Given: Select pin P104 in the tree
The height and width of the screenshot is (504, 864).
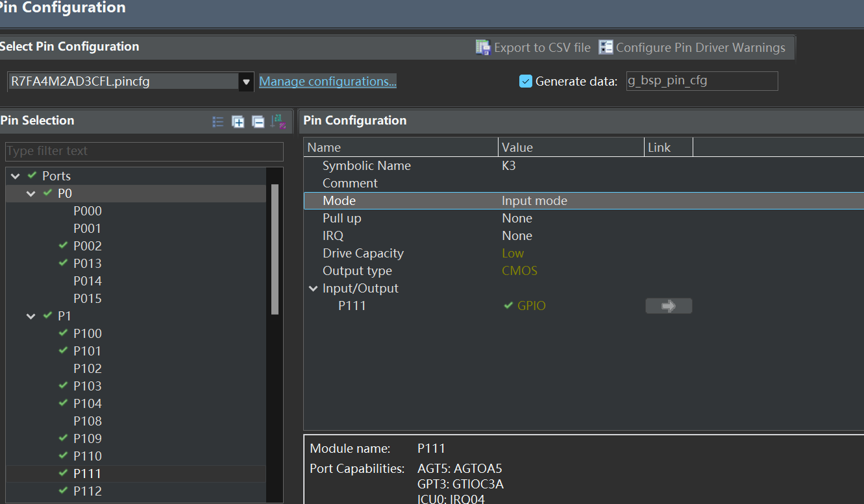Looking at the screenshot, I should click(x=87, y=403).
